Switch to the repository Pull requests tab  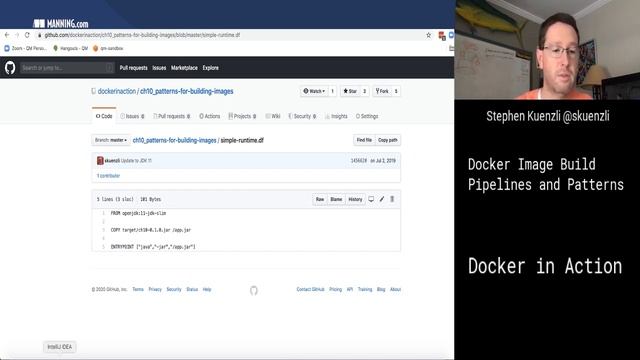pyautogui.click(x=171, y=116)
